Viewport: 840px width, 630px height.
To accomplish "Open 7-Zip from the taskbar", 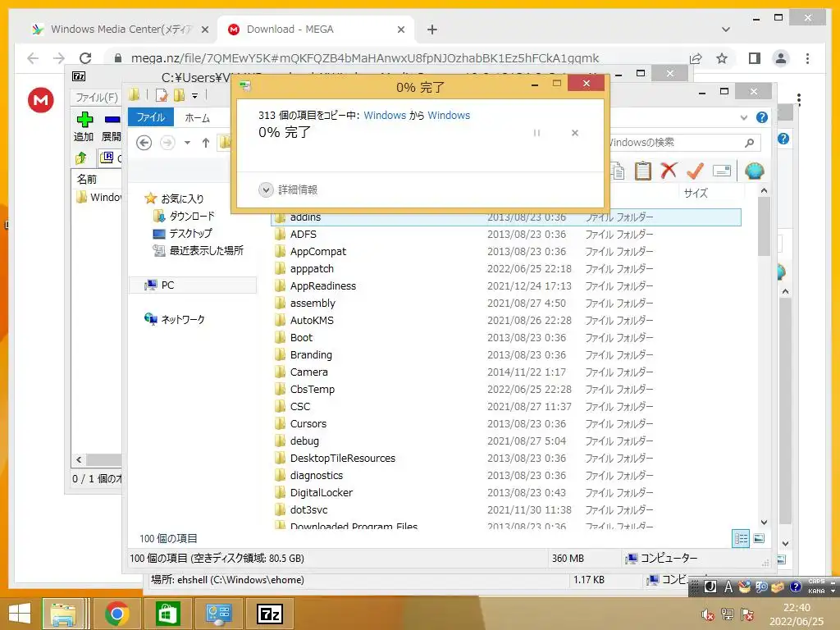I will tap(269, 614).
